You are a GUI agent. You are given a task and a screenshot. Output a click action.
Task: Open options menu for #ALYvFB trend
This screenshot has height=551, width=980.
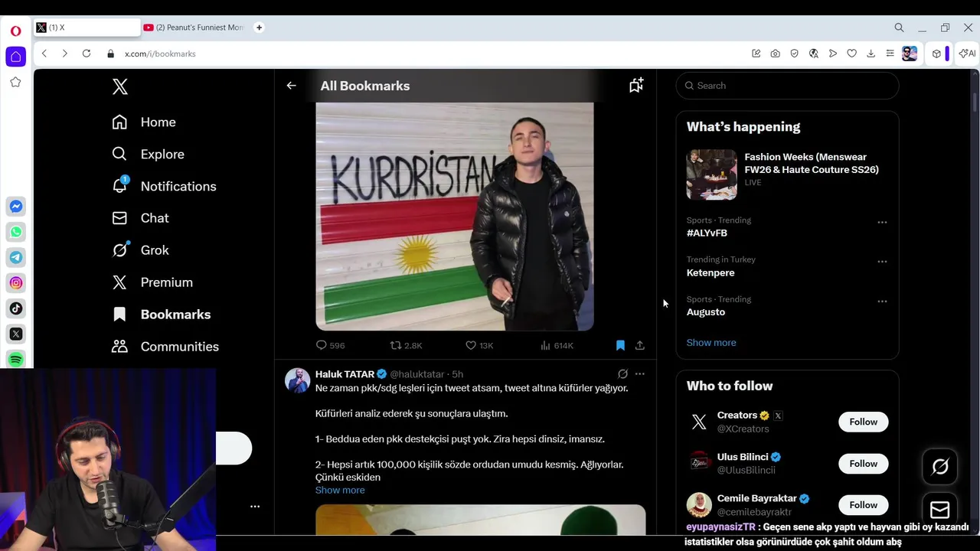point(882,222)
